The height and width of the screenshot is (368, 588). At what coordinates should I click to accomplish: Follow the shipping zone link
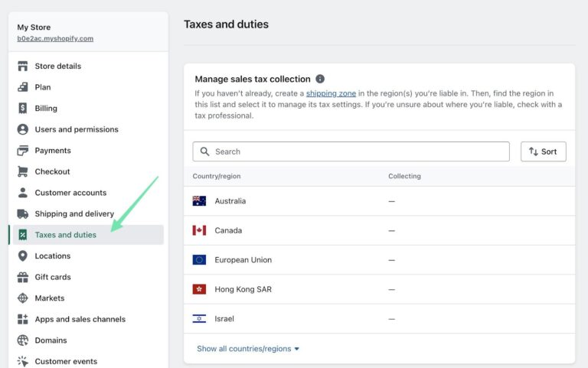(x=331, y=93)
